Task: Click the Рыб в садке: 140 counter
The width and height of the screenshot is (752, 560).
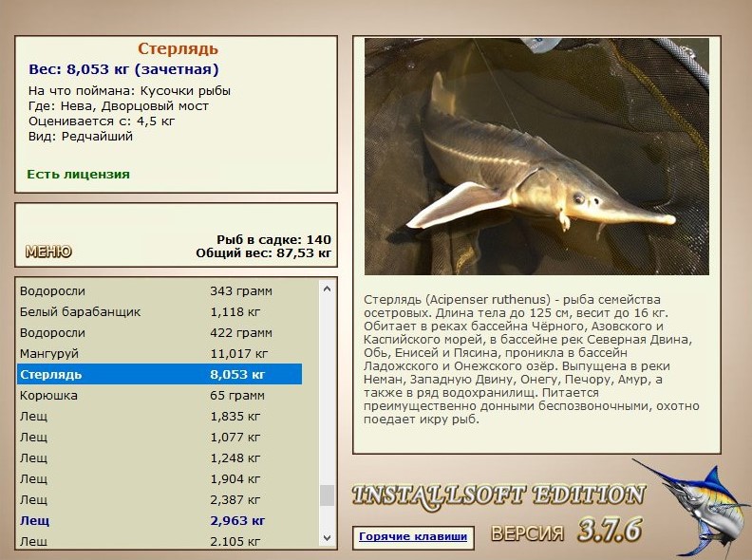Action: point(273,240)
